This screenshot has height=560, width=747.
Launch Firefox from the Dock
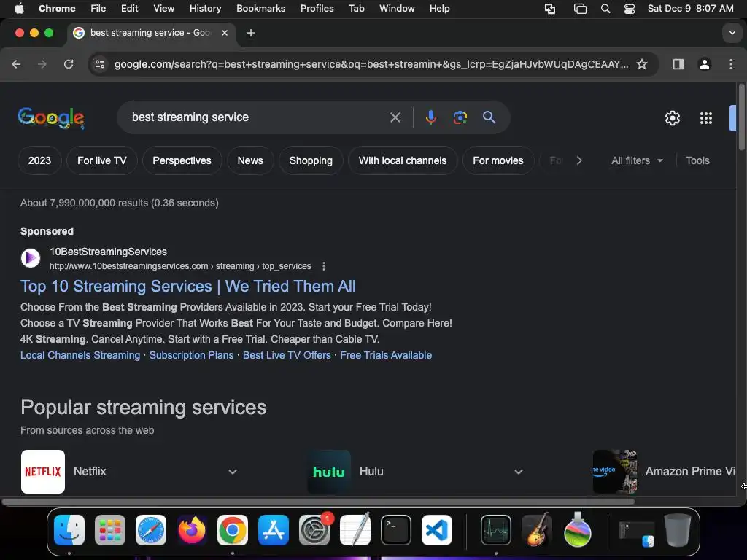click(192, 530)
